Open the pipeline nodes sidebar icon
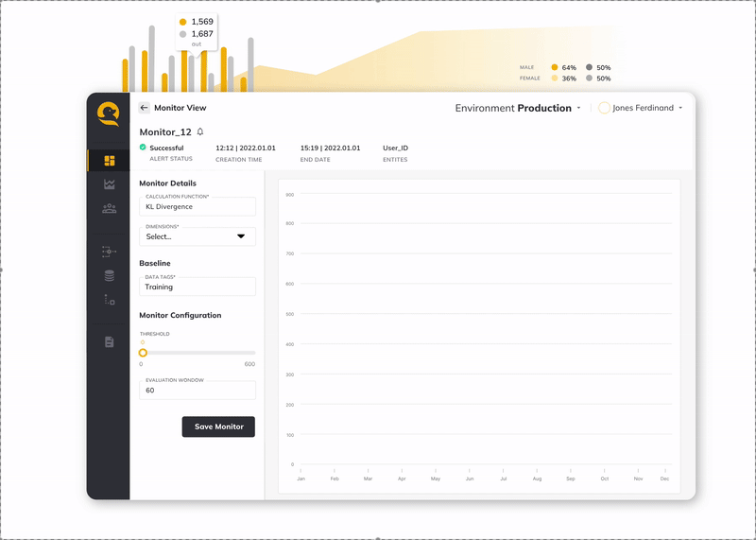The width and height of the screenshot is (756, 540). pyautogui.click(x=109, y=252)
